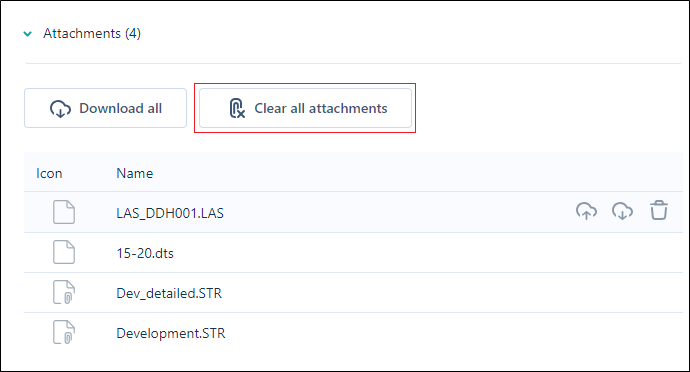Image resolution: width=690 pixels, height=372 pixels.
Task: Click the file icon beside LAS_DDH001.LAS
Action: click(x=64, y=212)
